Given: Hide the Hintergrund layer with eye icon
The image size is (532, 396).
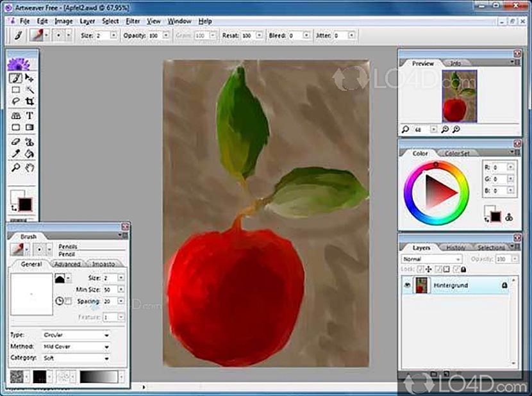Looking at the screenshot, I should (407, 286).
